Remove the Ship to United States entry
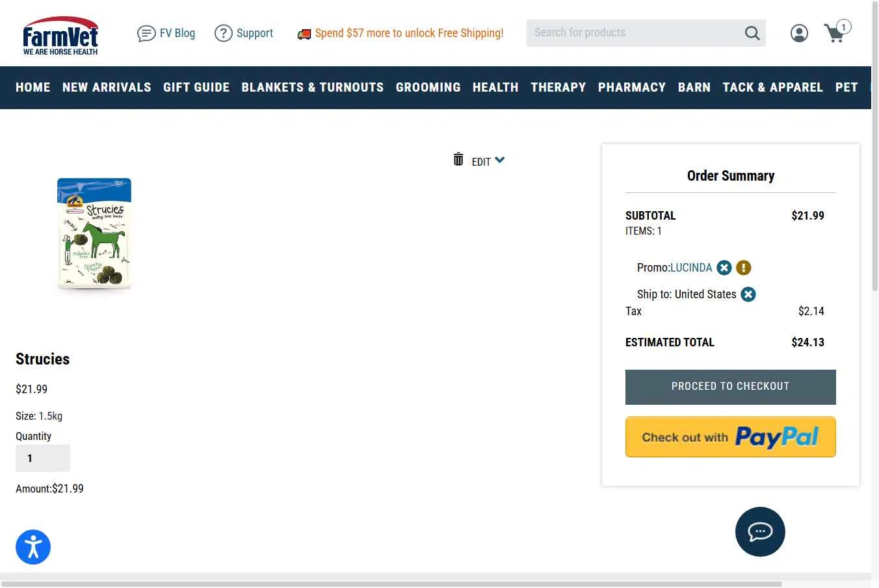This screenshot has width=879, height=588. (748, 294)
